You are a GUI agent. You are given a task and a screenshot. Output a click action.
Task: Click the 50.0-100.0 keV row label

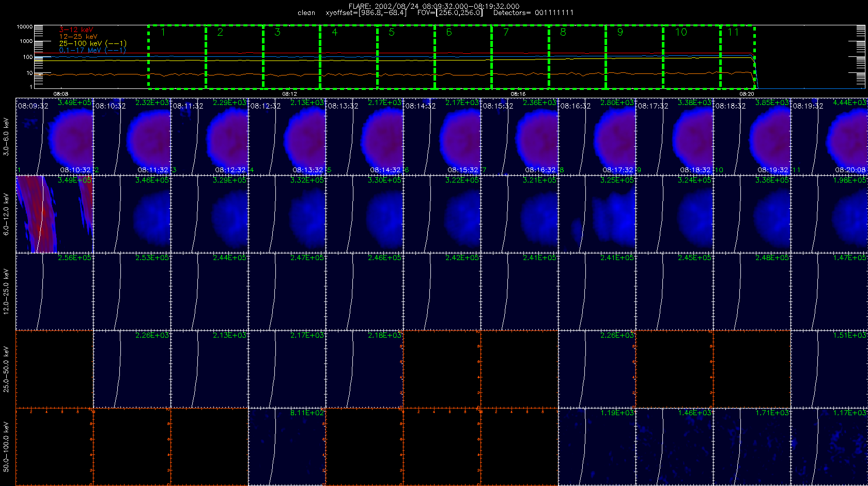(x=6, y=447)
